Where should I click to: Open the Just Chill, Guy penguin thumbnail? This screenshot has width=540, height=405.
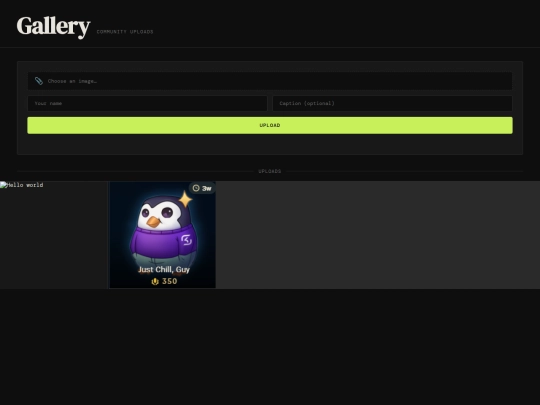(163, 235)
